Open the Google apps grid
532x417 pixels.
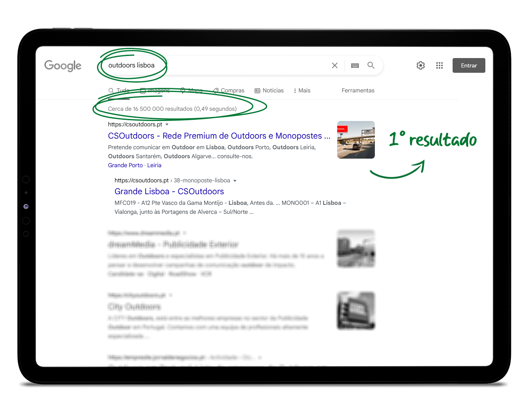[x=440, y=65]
